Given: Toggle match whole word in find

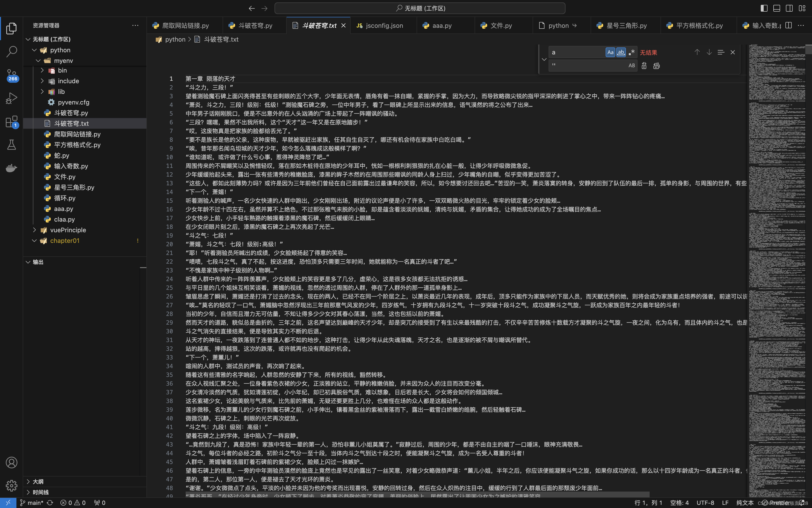Looking at the screenshot, I should (621, 52).
